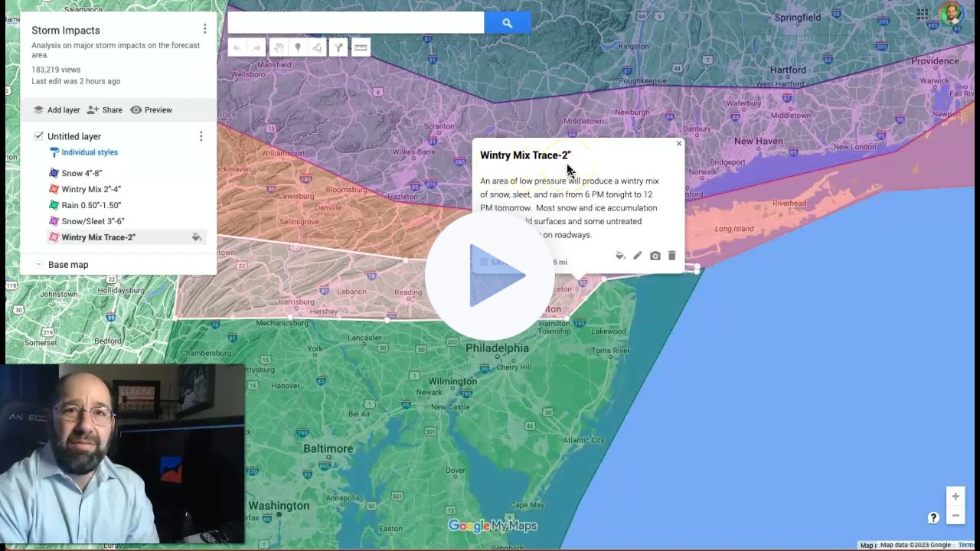The height and width of the screenshot is (551, 980).
Task: Click the map description text
Action: click(x=116, y=50)
